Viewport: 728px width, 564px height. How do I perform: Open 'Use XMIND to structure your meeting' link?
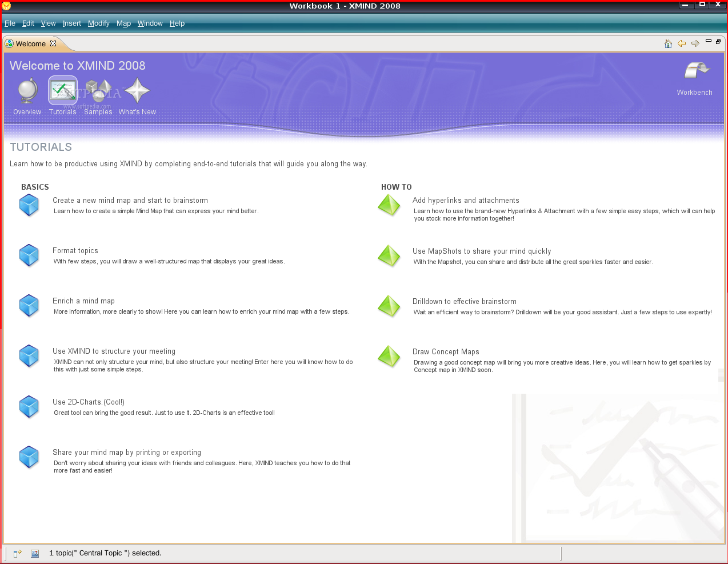point(114,351)
